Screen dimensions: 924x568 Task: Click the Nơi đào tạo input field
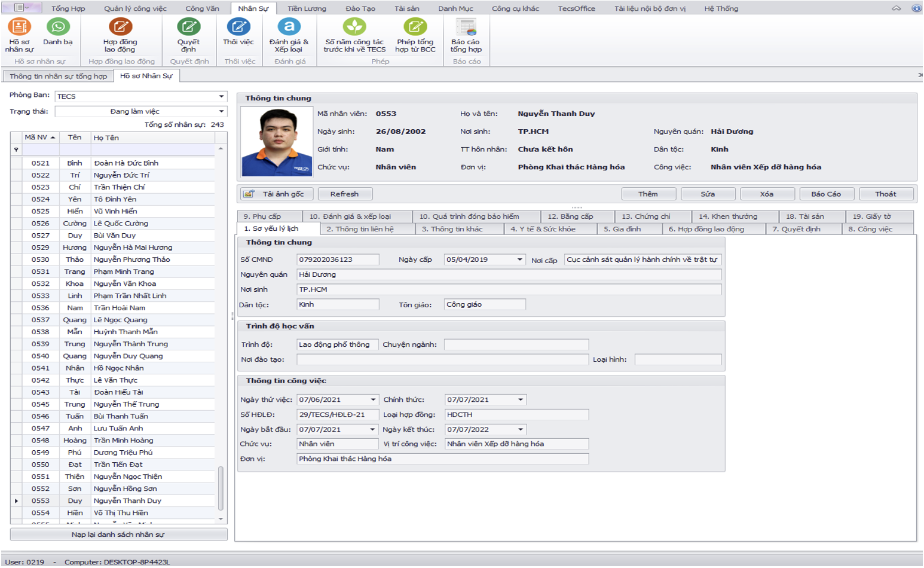pos(442,359)
